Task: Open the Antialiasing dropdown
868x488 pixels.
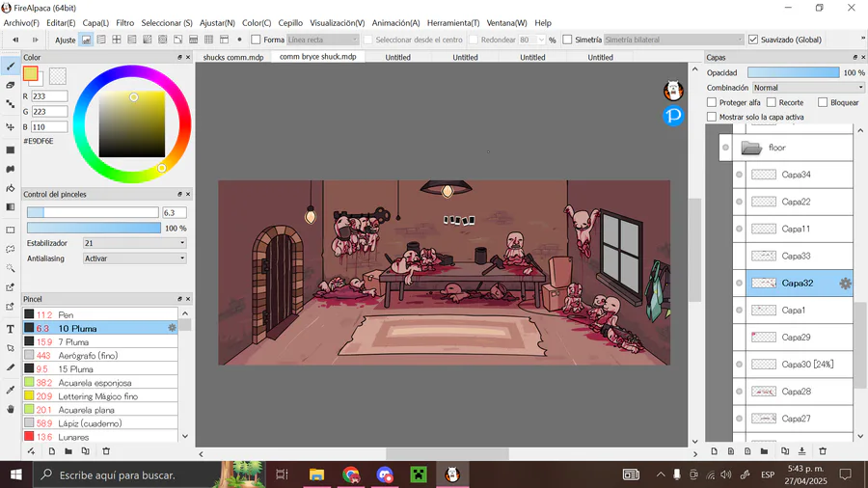Action: (134, 258)
